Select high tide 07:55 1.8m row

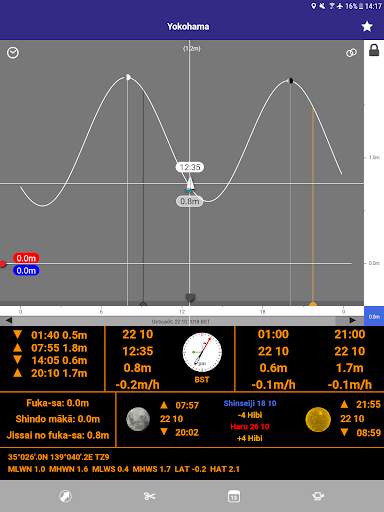coord(51,348)
